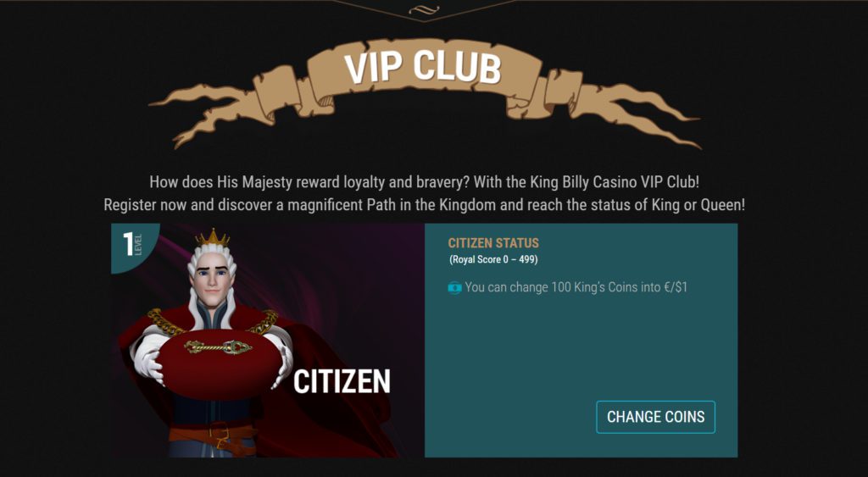
Task: Click the large white CITIZEN label
Action: pyautogui.click(x=342, y=382)
